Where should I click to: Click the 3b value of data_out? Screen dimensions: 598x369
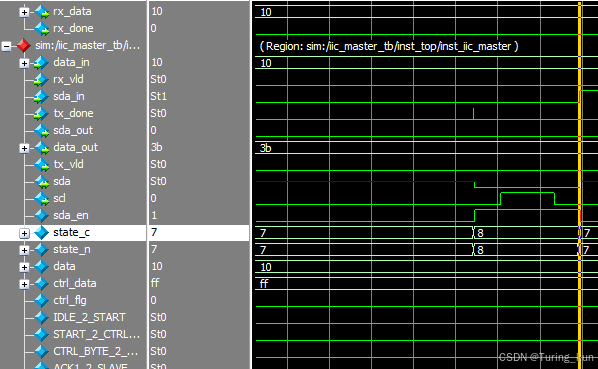click(156, 147)
